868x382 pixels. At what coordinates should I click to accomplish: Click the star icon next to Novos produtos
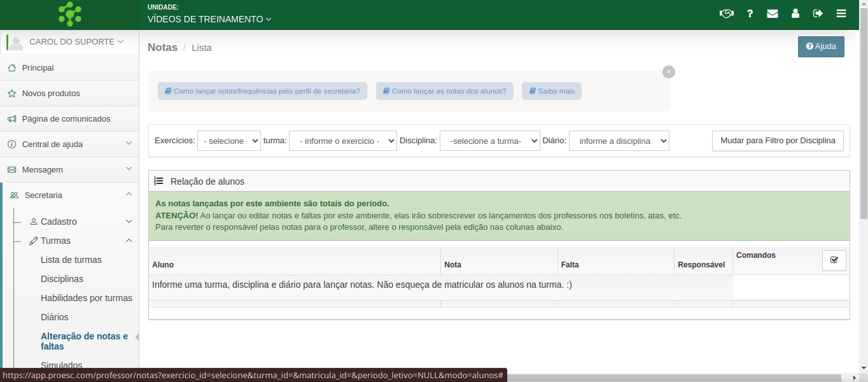click(11, 93)
